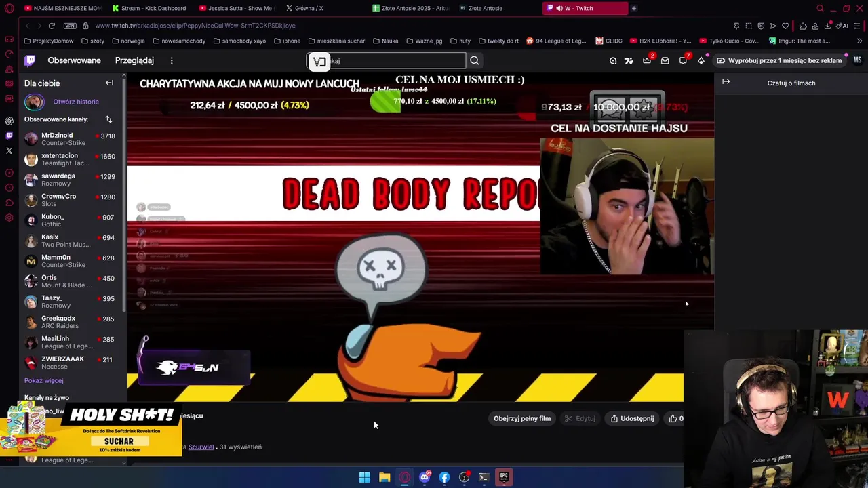Click the HOLY SH*T Suchar advertisement banner
The width and height of the screenshot is (868, 488).
pyautogui.click(x=92, y=430)
